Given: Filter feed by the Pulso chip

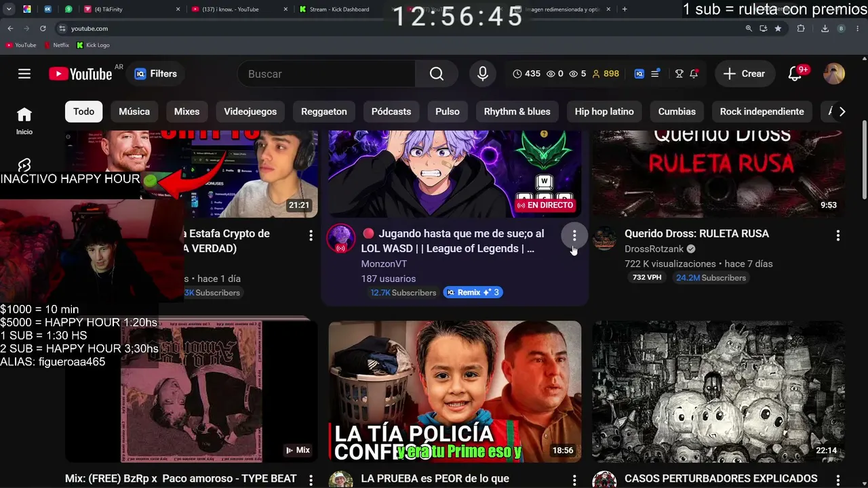Looking at the screenshot, I should click(448, 111).
